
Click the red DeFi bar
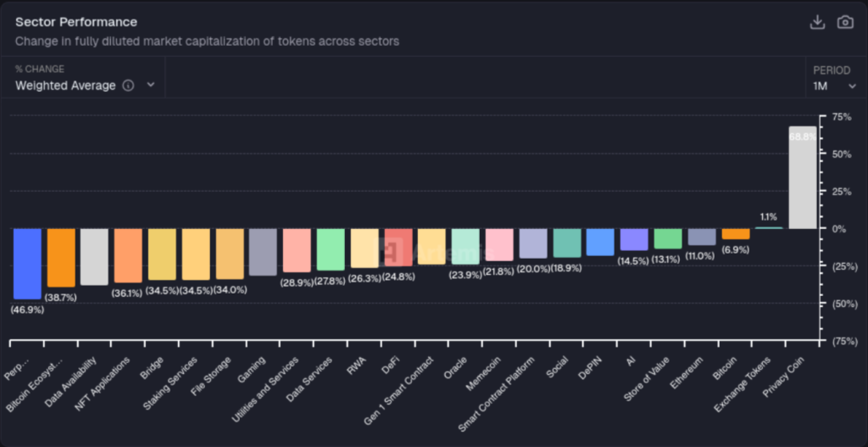[398, 248]
